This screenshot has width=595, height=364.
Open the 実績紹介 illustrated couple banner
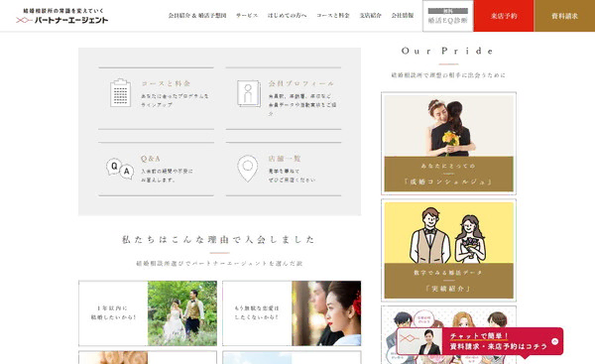[x=448, y=250]
